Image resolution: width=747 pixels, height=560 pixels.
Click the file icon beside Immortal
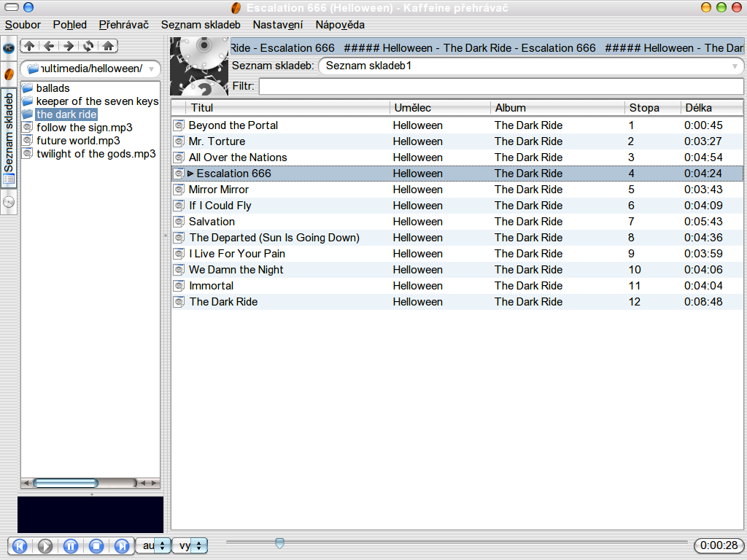[179, 286]
